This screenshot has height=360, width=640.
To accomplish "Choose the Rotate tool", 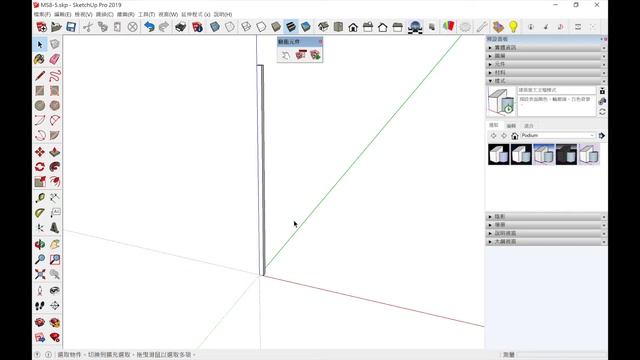I will click(40, 167).
